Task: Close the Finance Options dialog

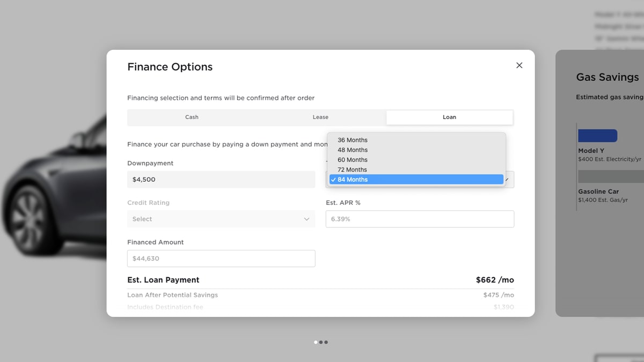Action: pyautogui.click(x=519, y=65)
